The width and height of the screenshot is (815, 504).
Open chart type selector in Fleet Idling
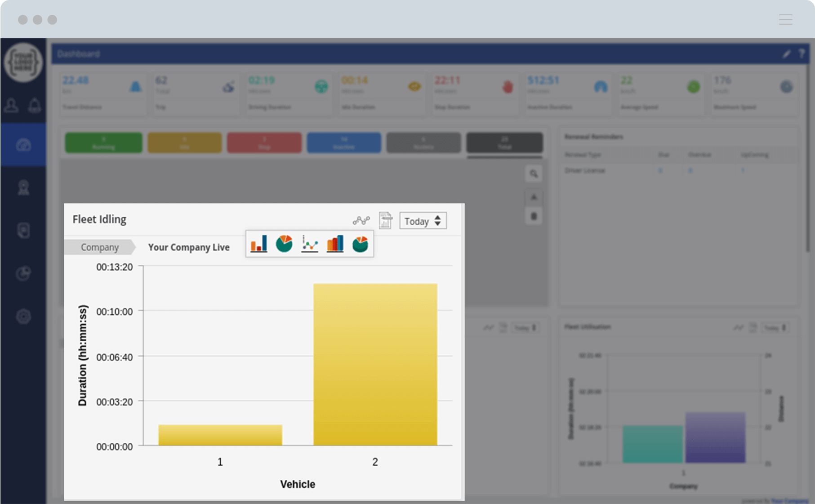361,220
